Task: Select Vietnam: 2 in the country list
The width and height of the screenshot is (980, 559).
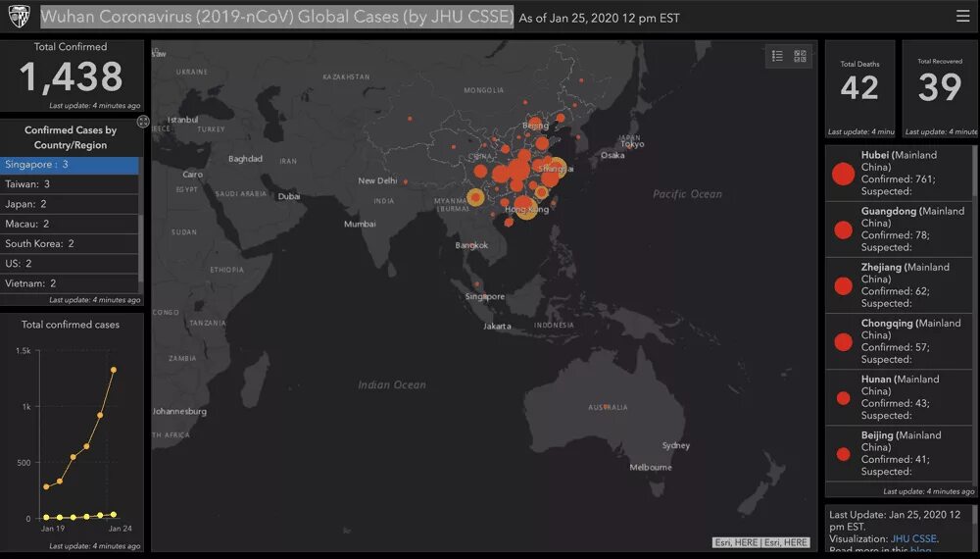Action: click(x=70, y=283)
